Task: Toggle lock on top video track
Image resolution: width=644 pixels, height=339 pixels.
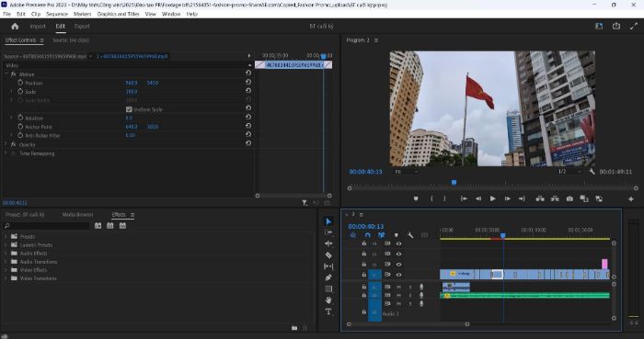Action: 364,243
